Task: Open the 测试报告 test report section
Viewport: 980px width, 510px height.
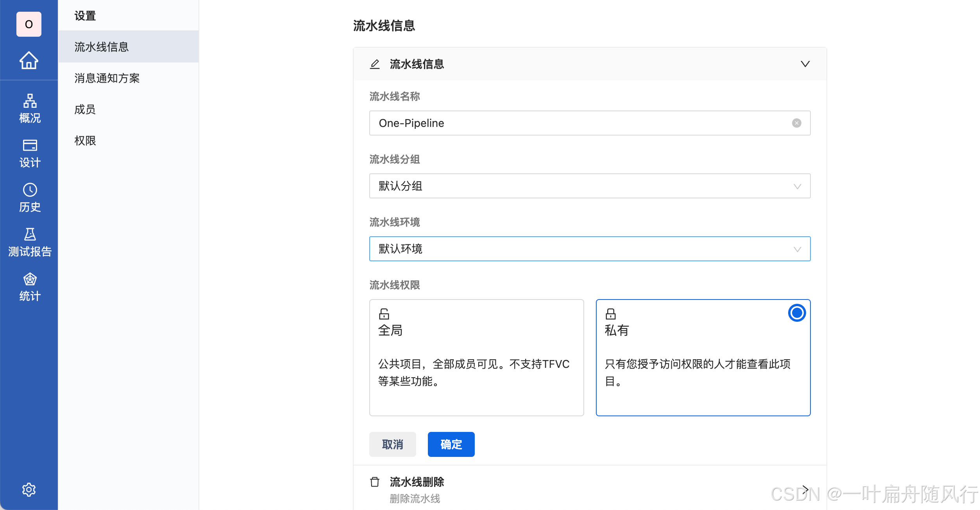Action: click(30, 243)
